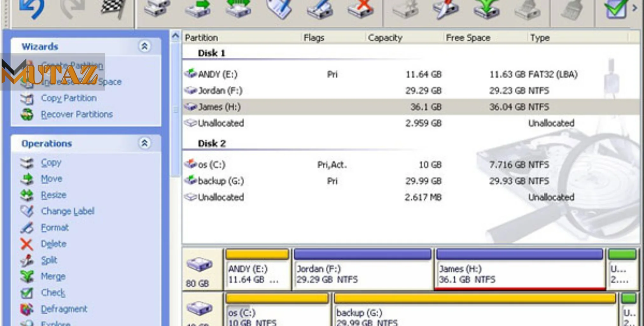644x326 pixels.
Task: Click the Recover Partitions wizard icon
Action: tap(27, 115)
